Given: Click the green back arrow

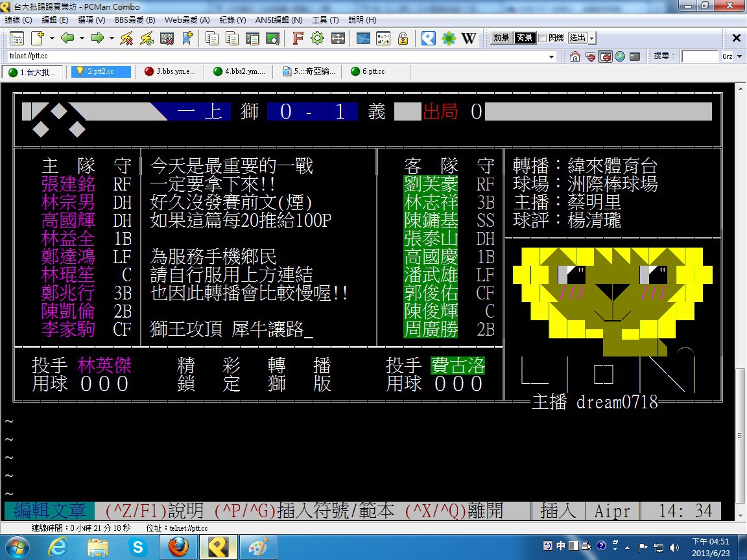Looking at the screenshot, I should [67, 38].
